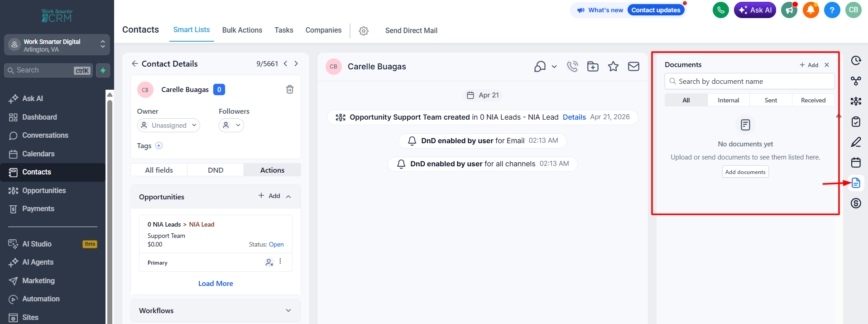The height and width of the screenshot is (324, 868).
Task: Select the Received documents filter tab
Action: [813, 100]
